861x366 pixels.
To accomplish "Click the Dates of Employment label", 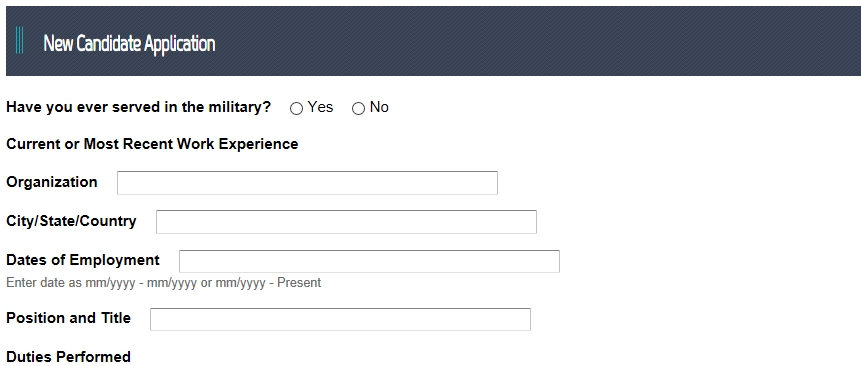I will [x=83, y=260].
